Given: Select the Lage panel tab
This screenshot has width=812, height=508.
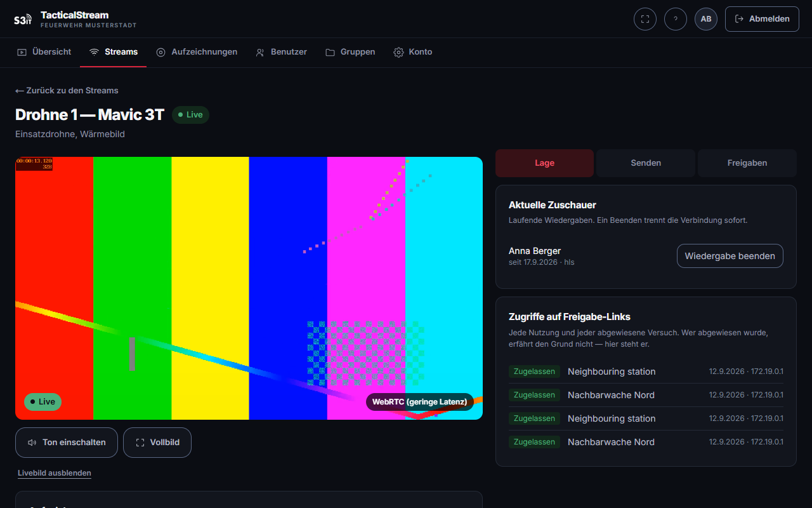Looking at the screenshot, I should click(544, 163).
